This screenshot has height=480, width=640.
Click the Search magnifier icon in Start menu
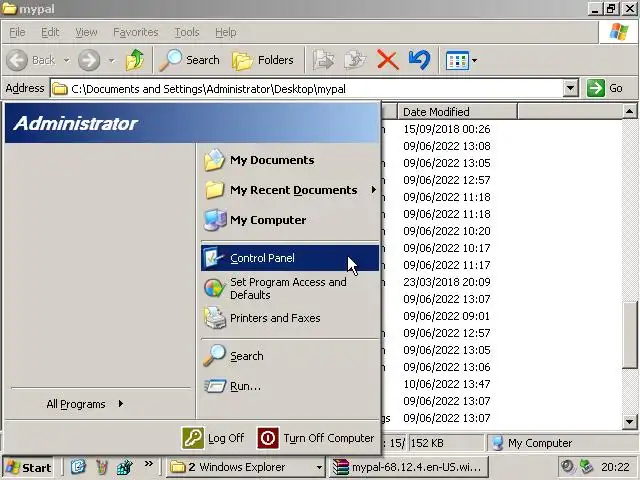coord(214,355)
